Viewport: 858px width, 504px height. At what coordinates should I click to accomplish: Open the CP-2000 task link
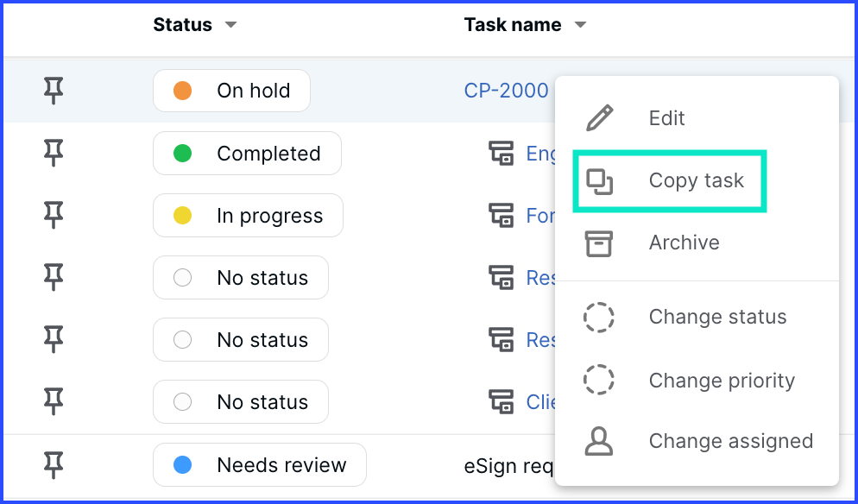(506, 91)
